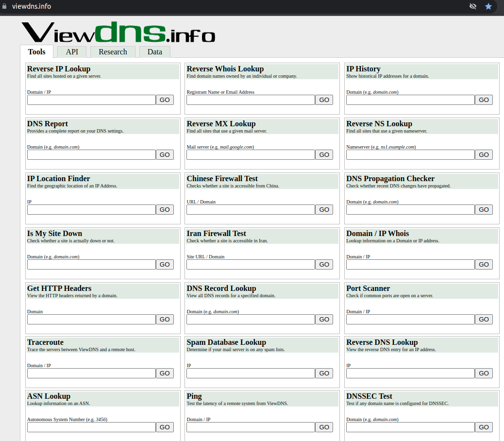The image size is (504, 441).
Task: Click the Is My Site Down heading
Action: 55,233
